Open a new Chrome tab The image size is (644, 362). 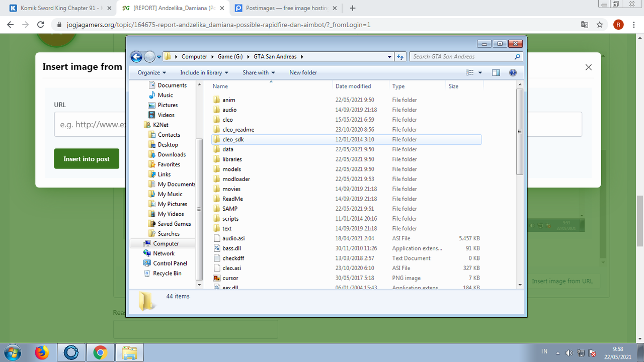pos(352,8)
